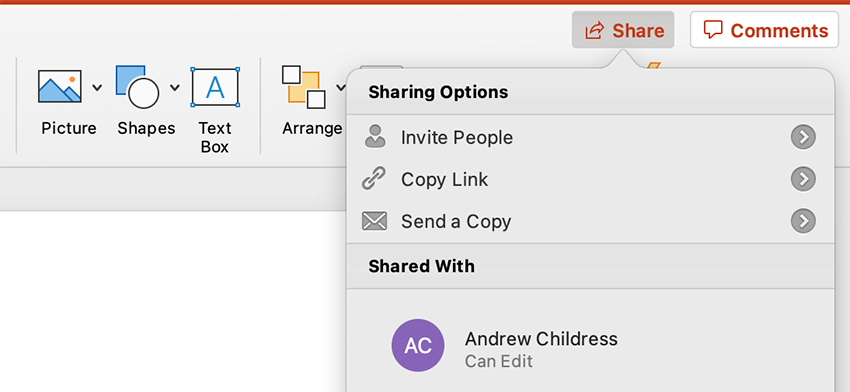850x392 pixels.
Task: Click the Share button
Action: coord(623,30)
